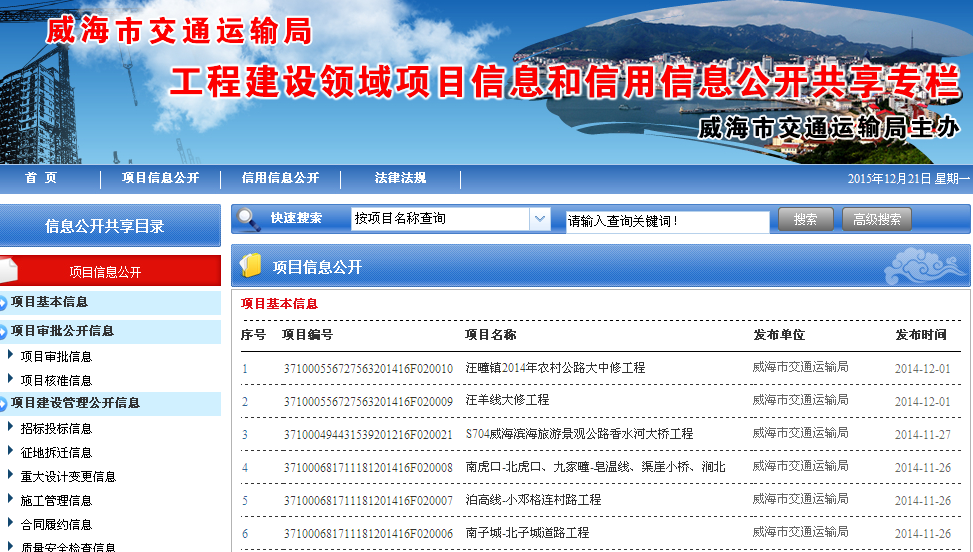973x552 pixels.
Task: Go to 信用信息公开 in the navigation bar
Action: coord(280,178)
